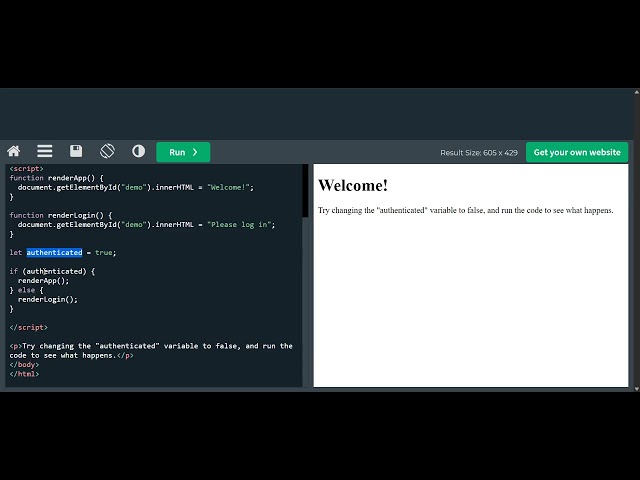This screenshot has width=640, height=480.
Task: Click Get your own website button
Action: pos(577,152)
